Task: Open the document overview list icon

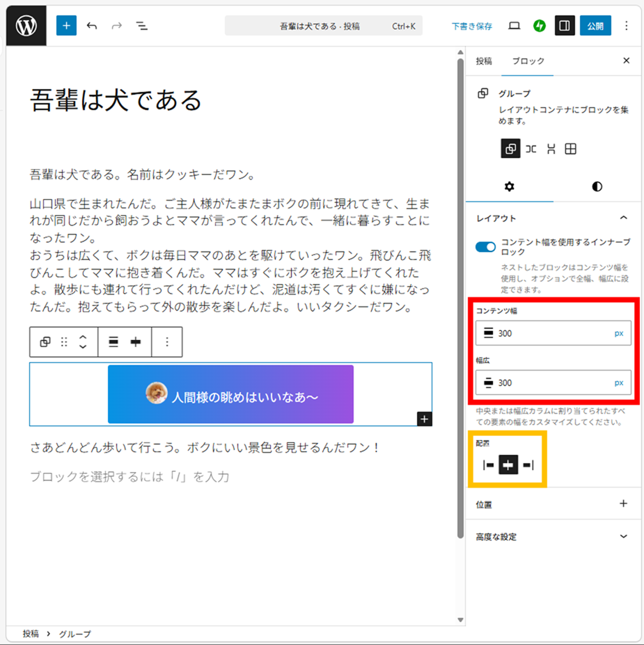Action: [142, 26]
